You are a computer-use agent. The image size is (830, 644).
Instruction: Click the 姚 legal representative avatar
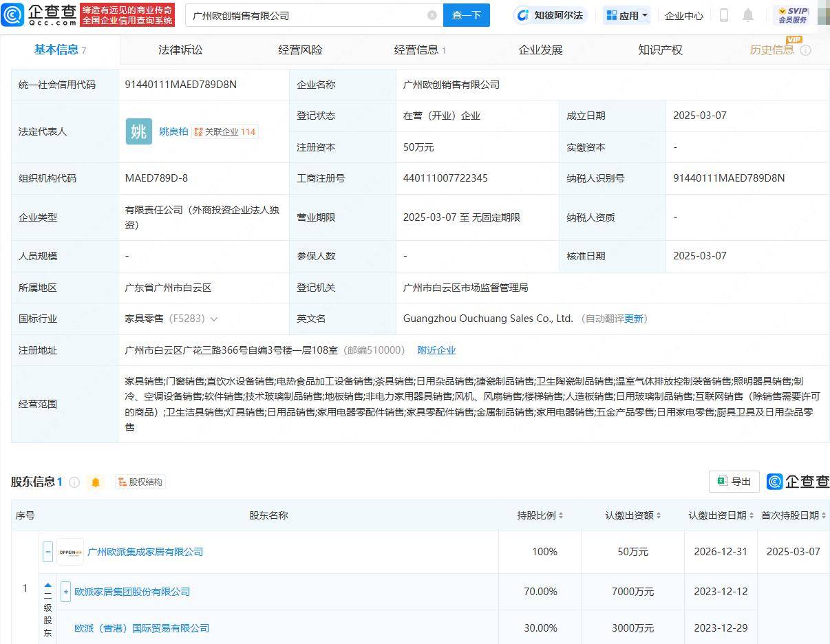pos(138,131)
